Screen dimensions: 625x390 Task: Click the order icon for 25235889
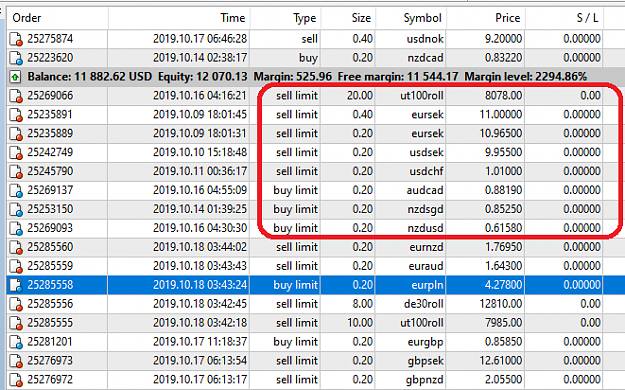(16, 134)
